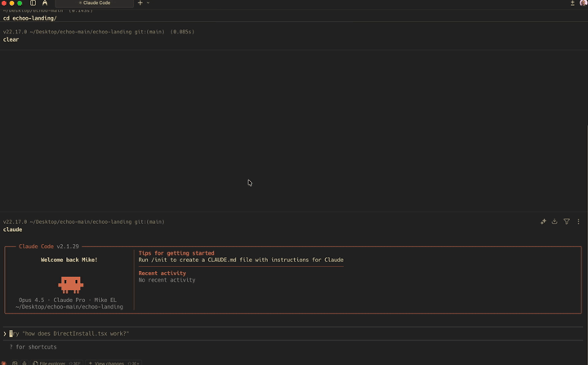Toggle the left sidebar panel icon
This screenshot has height=365, width=588.
[x=33, y=3]
